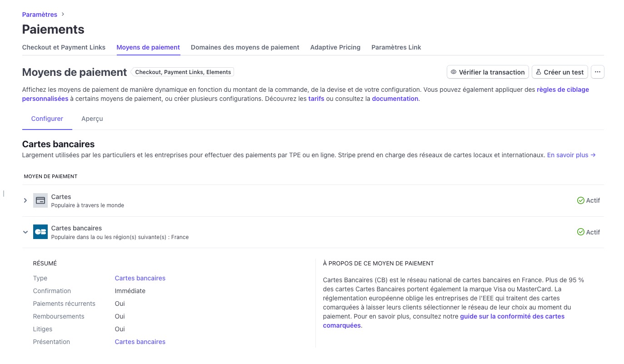624x364 pixels.
Task: Open the documentation link
Action: click(395, 99)
